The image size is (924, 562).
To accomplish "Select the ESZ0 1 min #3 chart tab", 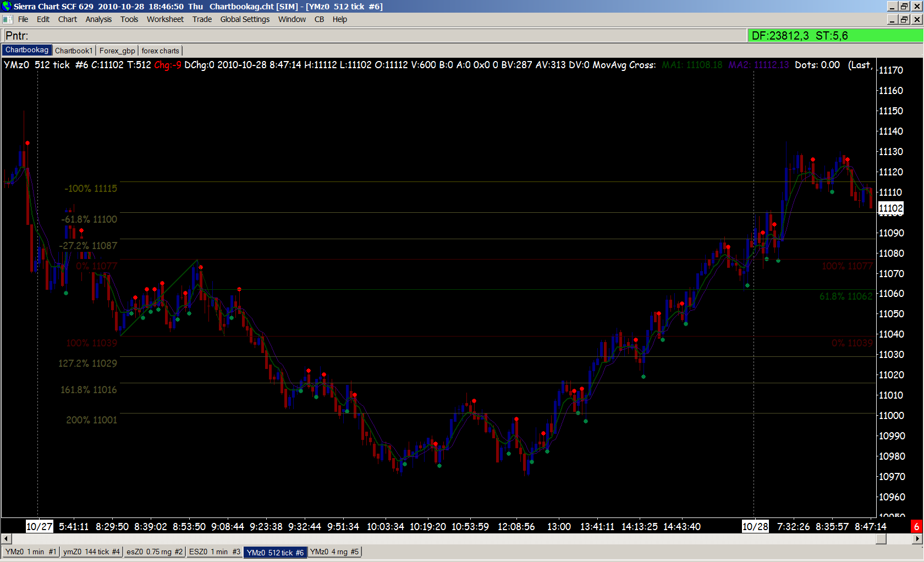I will point(215,552).
